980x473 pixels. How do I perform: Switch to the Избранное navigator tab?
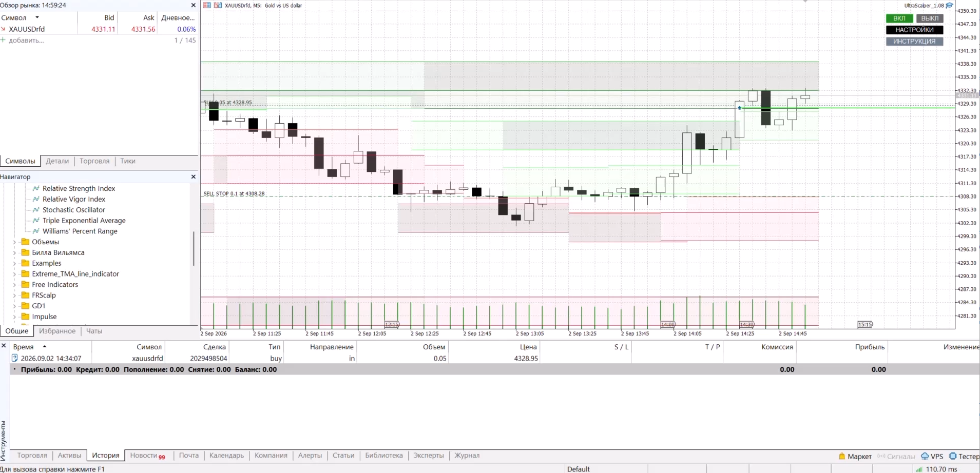pyautogui.click(x=57, y=331)
